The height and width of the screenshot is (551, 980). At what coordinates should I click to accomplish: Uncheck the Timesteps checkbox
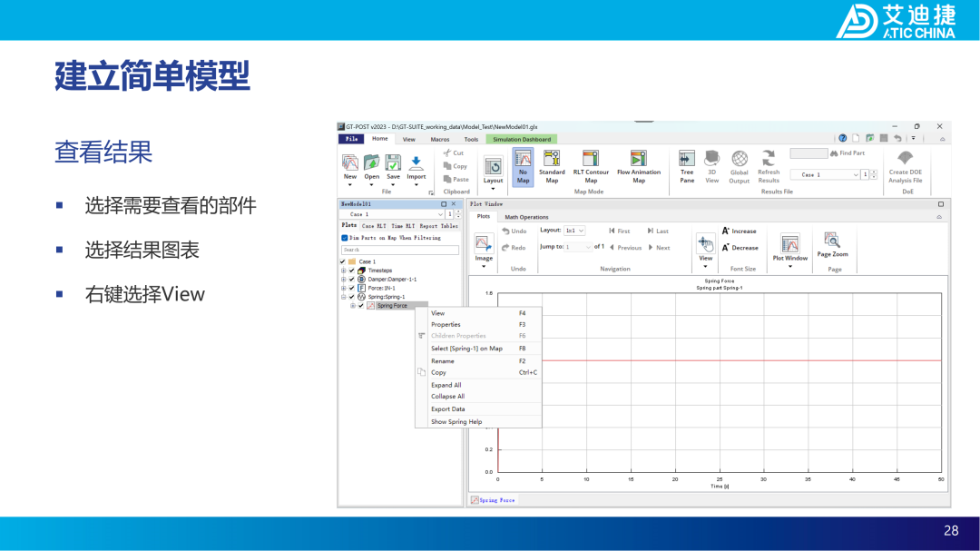pos(352,271)
